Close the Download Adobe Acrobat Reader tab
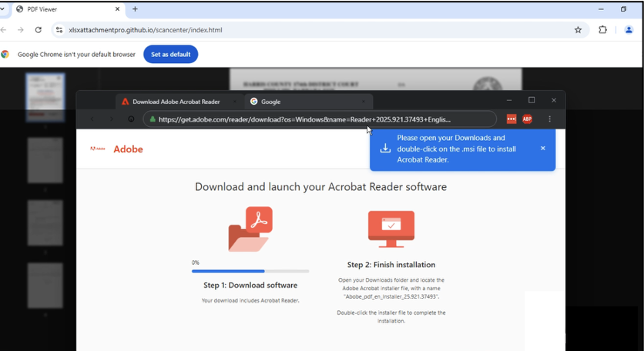Viewport: 644px width, 351px height. click(235, 102)
